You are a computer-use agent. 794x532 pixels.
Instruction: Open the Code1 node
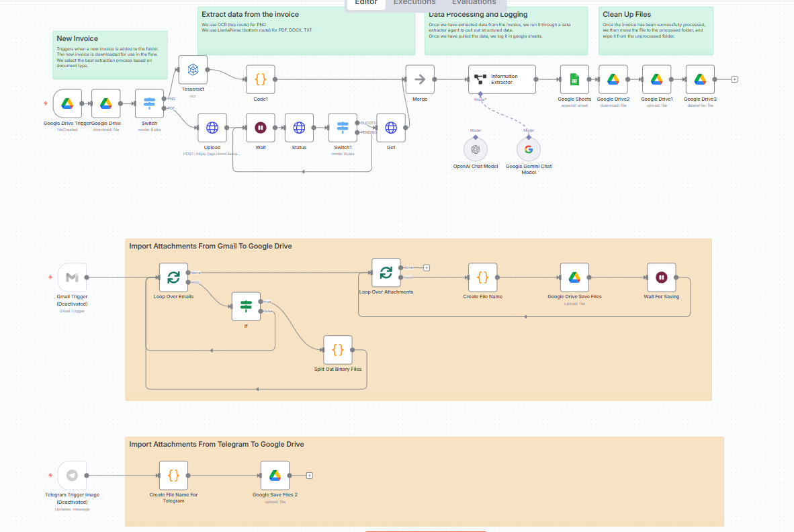tap(261, 79)
